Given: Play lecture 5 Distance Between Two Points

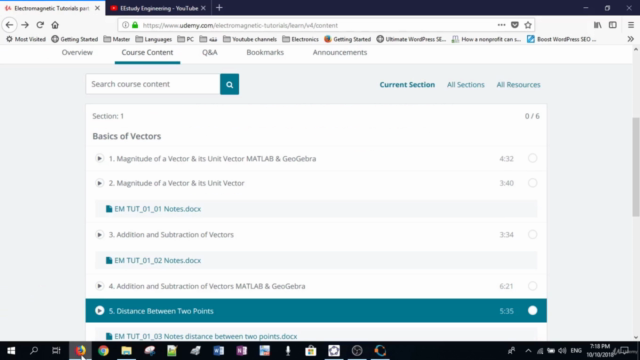Looking at the screenshot, I should (x=99, y=311).
